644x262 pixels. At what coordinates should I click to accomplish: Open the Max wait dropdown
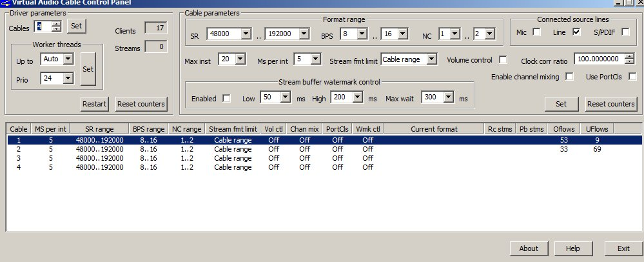pos(449,97)
